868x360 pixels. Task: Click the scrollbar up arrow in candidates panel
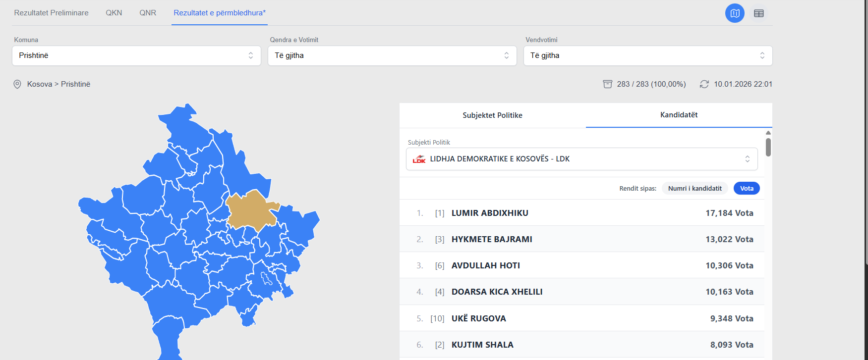768,133
